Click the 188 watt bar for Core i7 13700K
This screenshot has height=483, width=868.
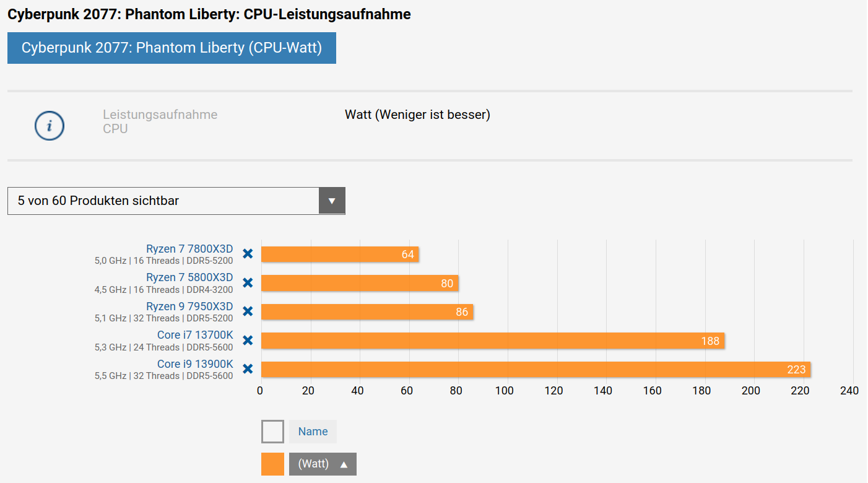tap(493, 341)
